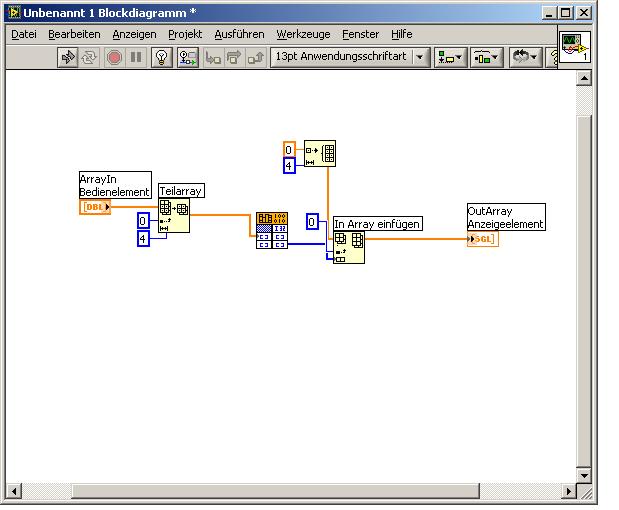Select the Teilarray function node
Screen dimensions: 619x510
[174, 216]
